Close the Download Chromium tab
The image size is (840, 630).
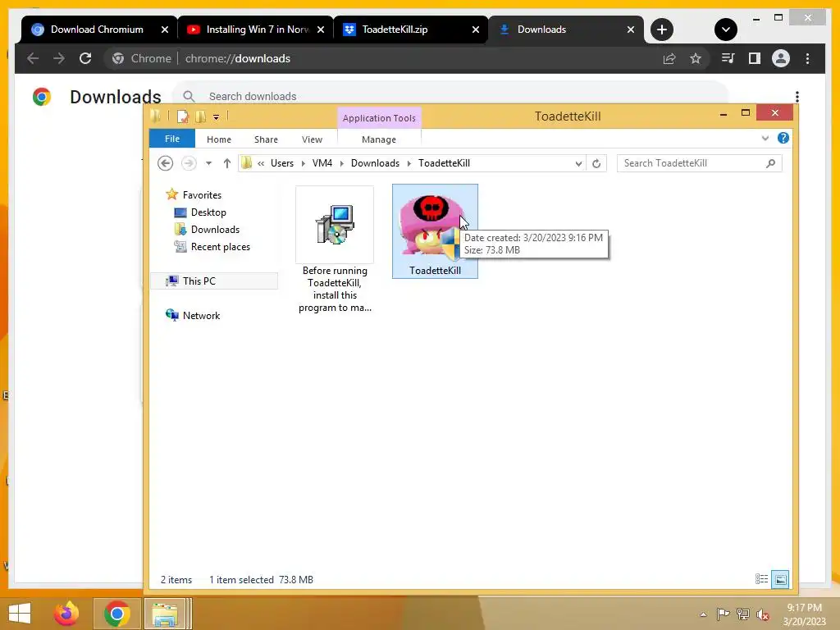pyautogui.click(x=164, y=30)
